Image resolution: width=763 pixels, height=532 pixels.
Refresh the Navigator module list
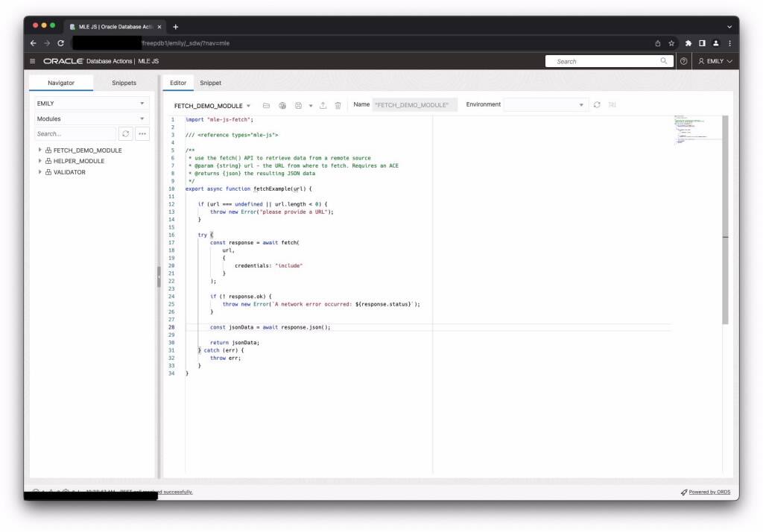pyautogui.click(x=125, y=133)
